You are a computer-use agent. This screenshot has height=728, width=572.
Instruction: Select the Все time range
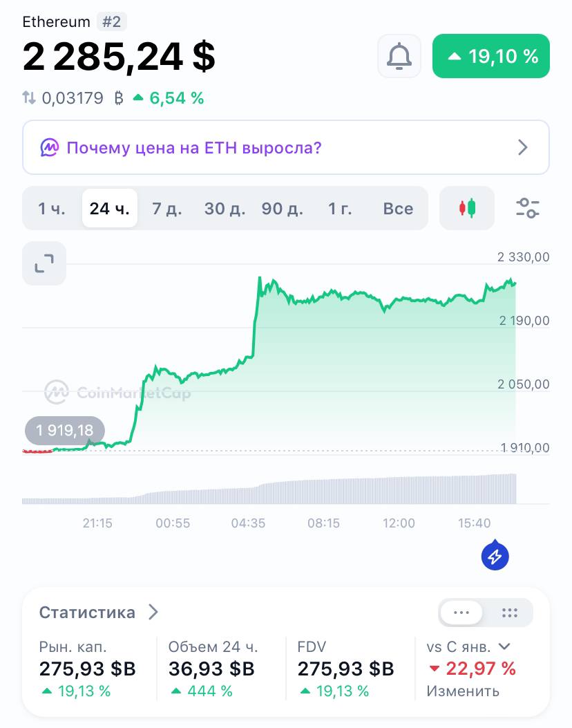[398, 209]
